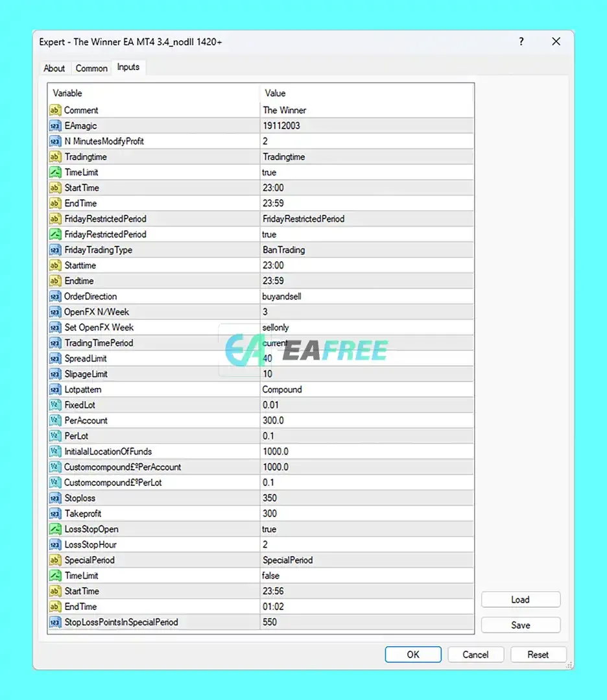Save the inputs with the Save button
Screen dimensions: 607x700
pos(520,625)
